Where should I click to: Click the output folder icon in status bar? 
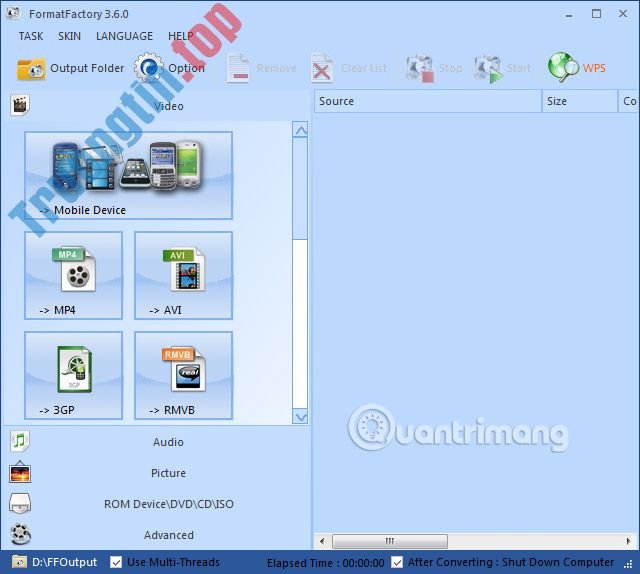[x=19, y=562]
